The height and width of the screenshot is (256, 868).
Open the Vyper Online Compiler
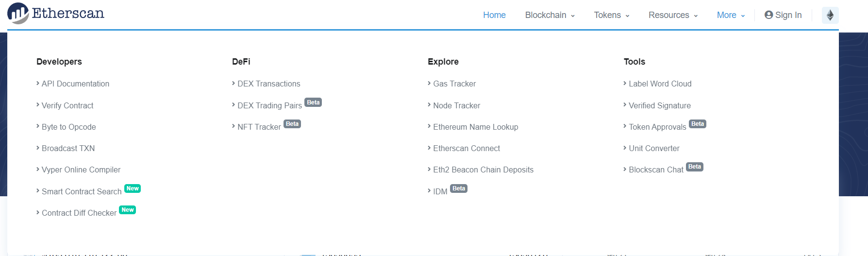coord(81,170)
